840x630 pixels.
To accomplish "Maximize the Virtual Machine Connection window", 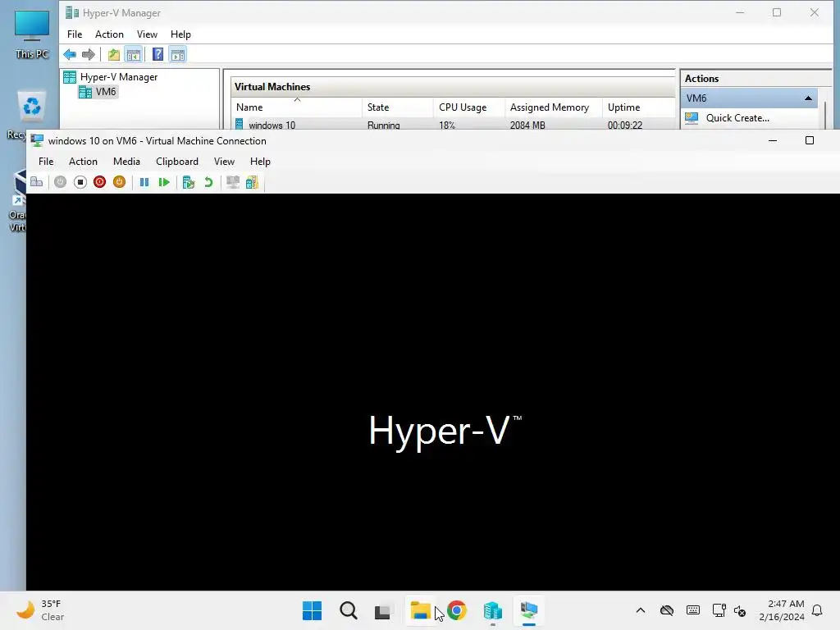I will [x=810, y=141].
